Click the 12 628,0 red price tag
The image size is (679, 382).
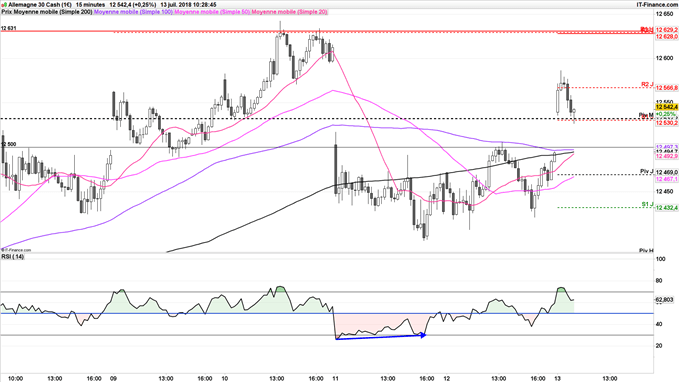pyautogui.click(x=666, y=37)
